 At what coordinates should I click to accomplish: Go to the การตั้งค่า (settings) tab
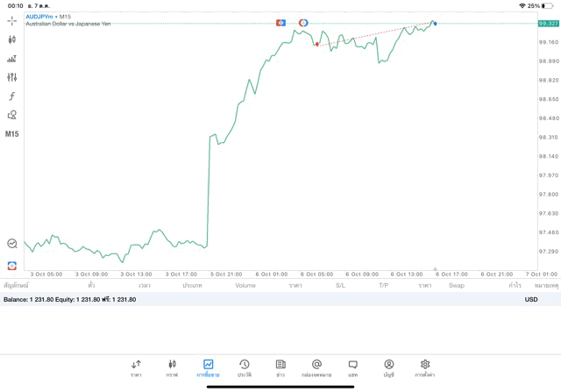[x=425, y=368]
